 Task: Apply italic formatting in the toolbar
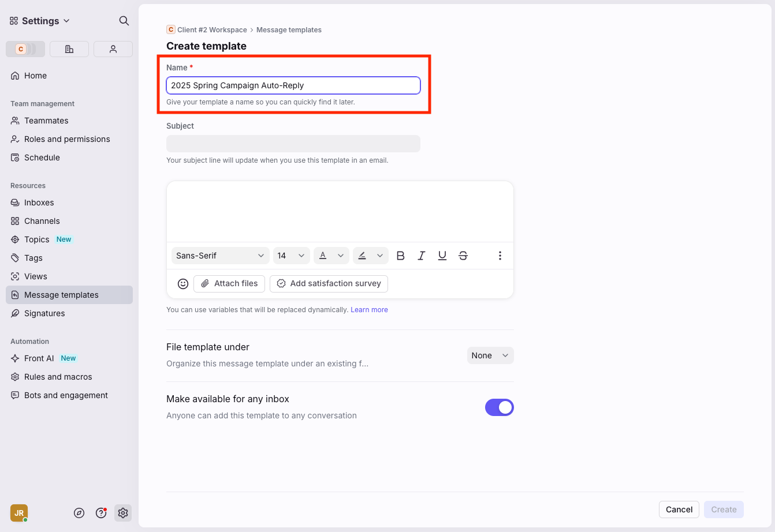(422, 256)
